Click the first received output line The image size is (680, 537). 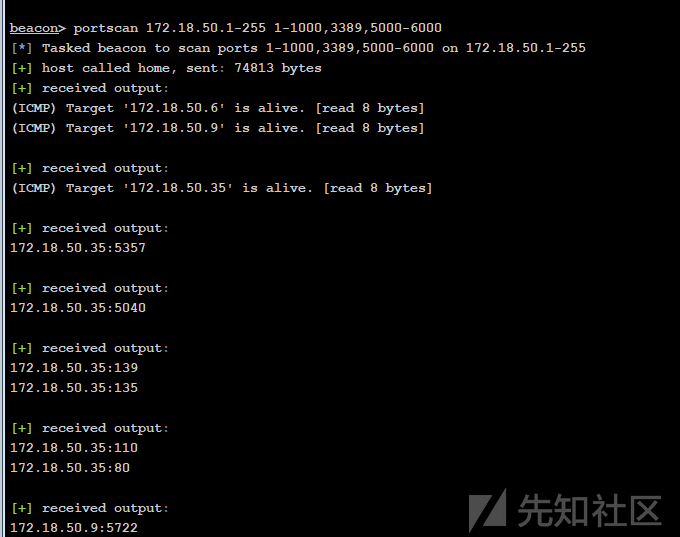coord(90,88)
